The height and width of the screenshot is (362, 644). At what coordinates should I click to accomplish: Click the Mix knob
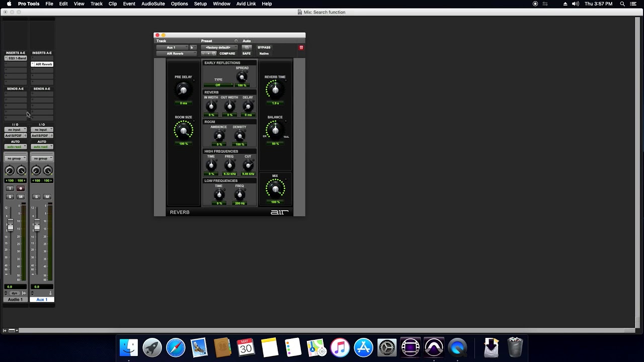275,190
